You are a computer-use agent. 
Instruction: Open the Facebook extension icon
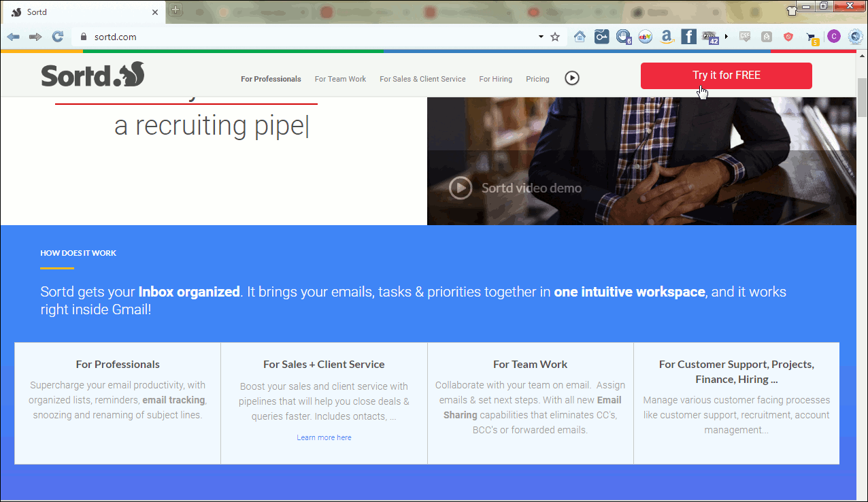point(688,37)
